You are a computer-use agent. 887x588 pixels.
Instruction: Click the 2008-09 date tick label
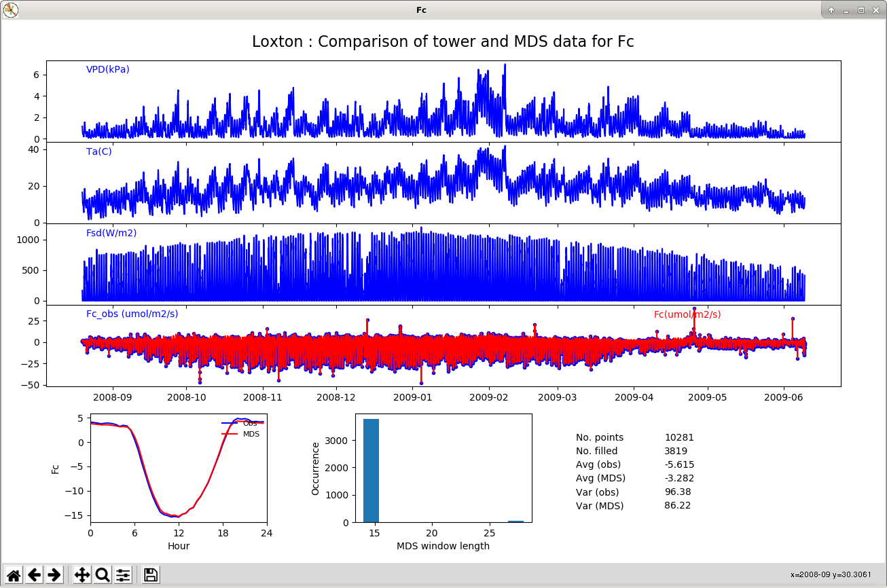[x=111, y=397]
